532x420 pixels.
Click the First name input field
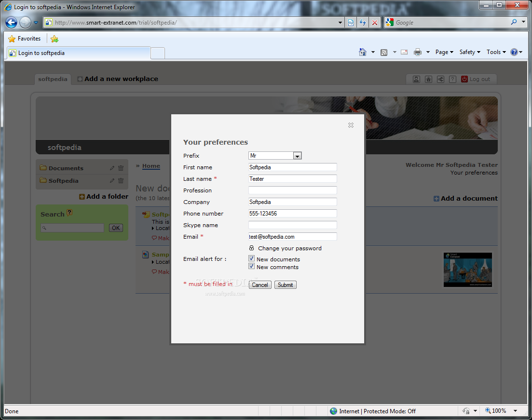click(292, 167)
